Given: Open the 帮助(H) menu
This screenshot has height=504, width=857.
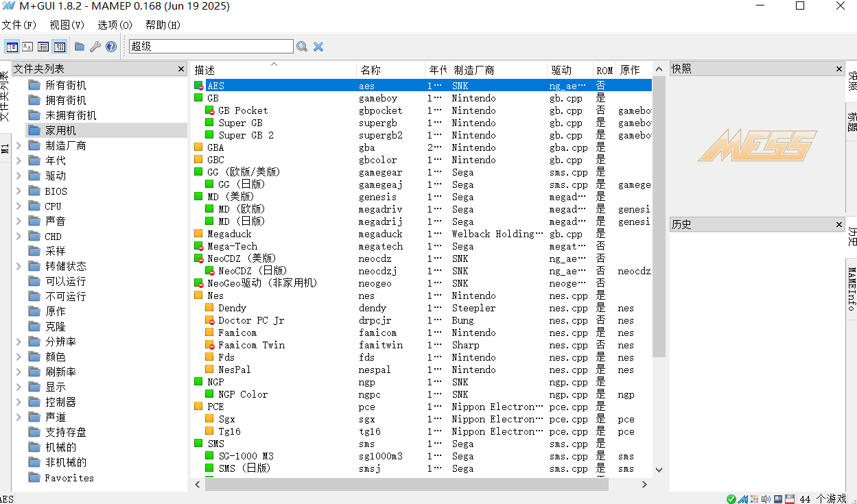Looking at the screenshot, I should click(x=163, y=25).
